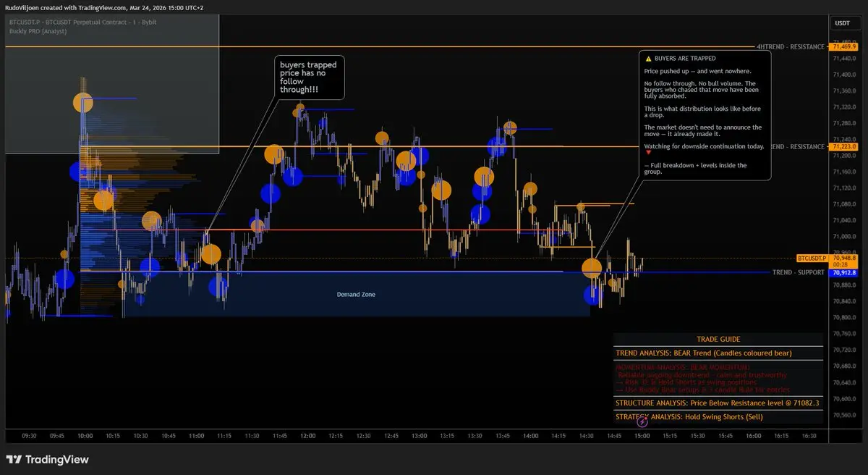The width and height of the screenshot is (868, 475).
Task: Click the TRADE GUIDE table header
Action: [x=718, y=339]
